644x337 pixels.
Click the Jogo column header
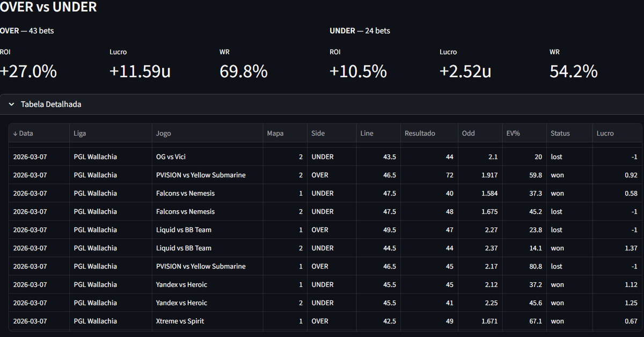tap(208, 133)
